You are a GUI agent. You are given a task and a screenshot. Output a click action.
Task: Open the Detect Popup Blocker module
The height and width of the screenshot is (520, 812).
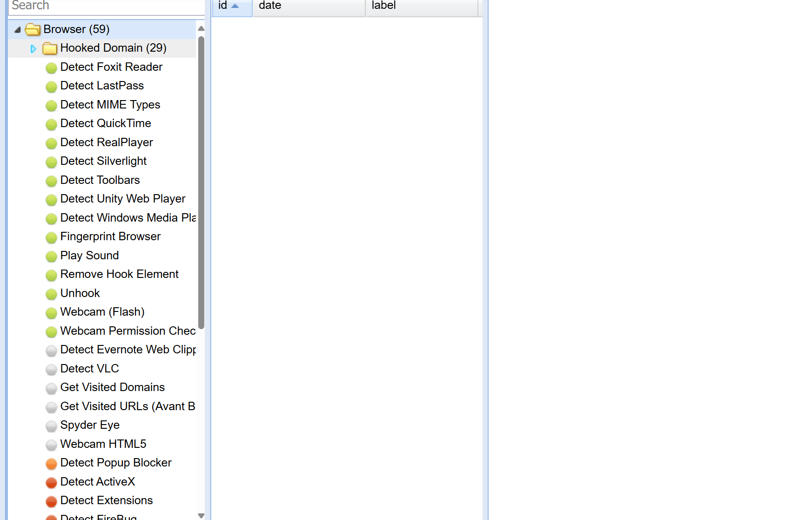116,463
